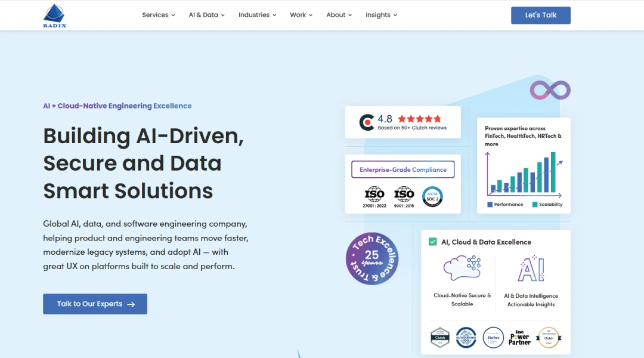Expand the Industries navigation dropdown

click(x=257, y=15)
